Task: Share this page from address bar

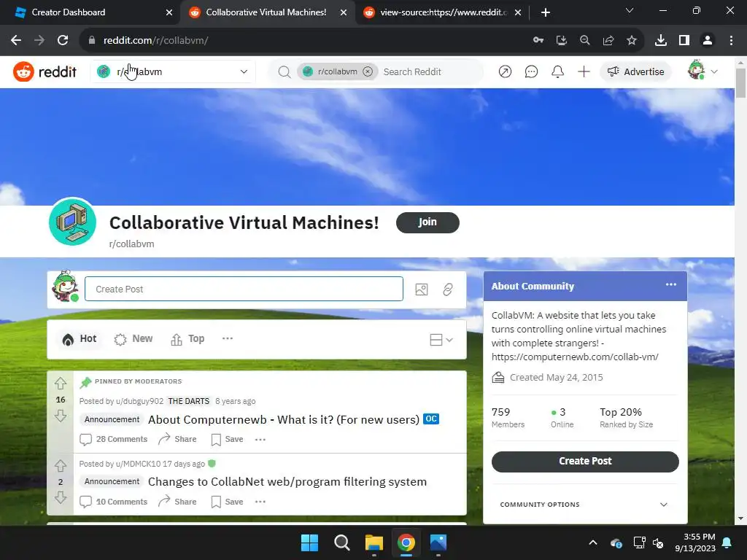Action: pos(608,41)
